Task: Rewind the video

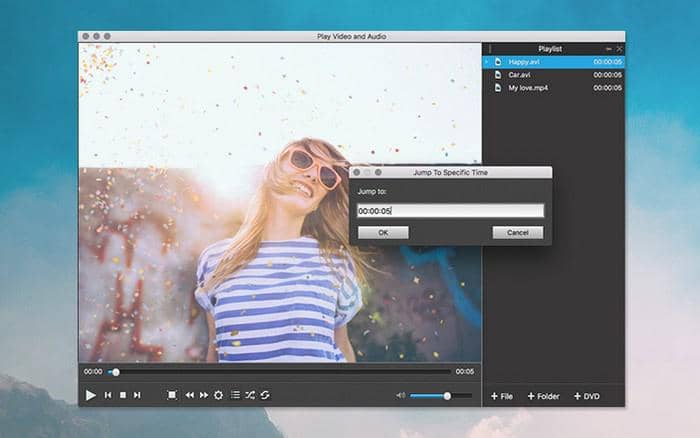Action: tap(190, 395)
